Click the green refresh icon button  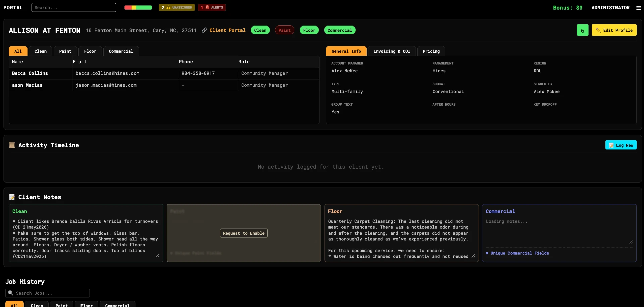point(583,30)
